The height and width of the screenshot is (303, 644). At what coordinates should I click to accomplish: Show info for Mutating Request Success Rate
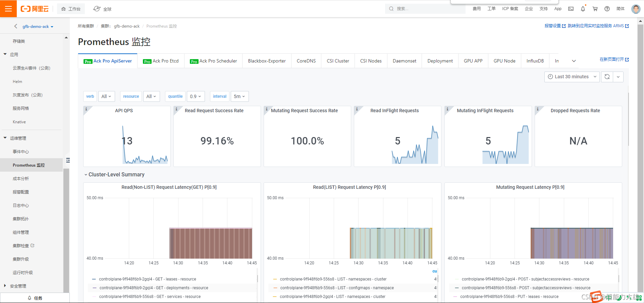click(267, 109)
